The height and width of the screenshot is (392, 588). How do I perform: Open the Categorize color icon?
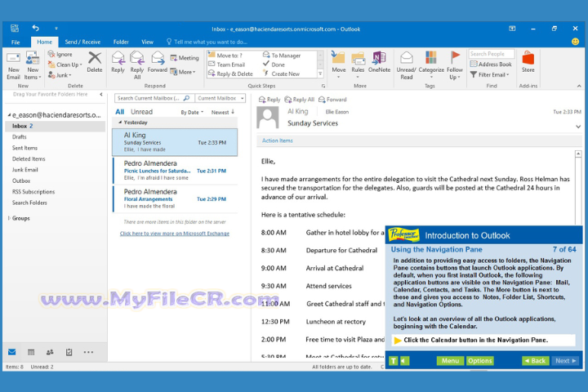click(x=431, y=58)
